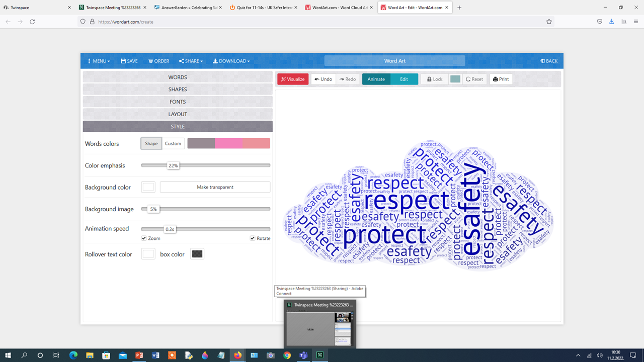Screen dimensions: 644x362
Task: Open the SHARE dropdown
Action: coord(191,61)
